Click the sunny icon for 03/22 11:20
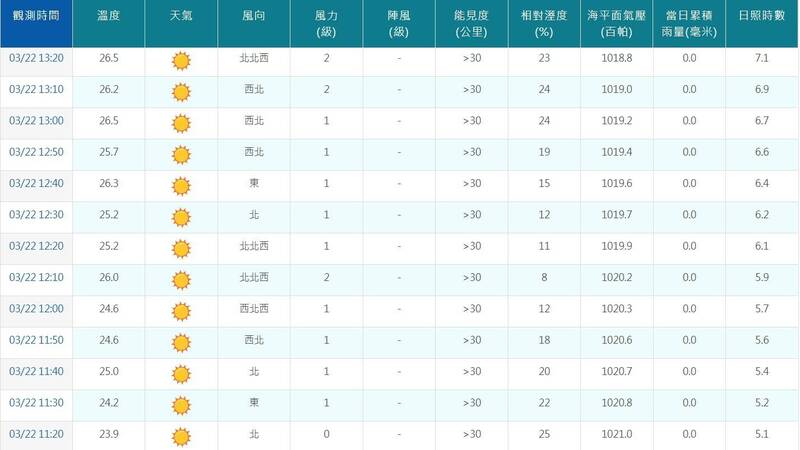Screen dimensions: 800x450 coord(181,437)
